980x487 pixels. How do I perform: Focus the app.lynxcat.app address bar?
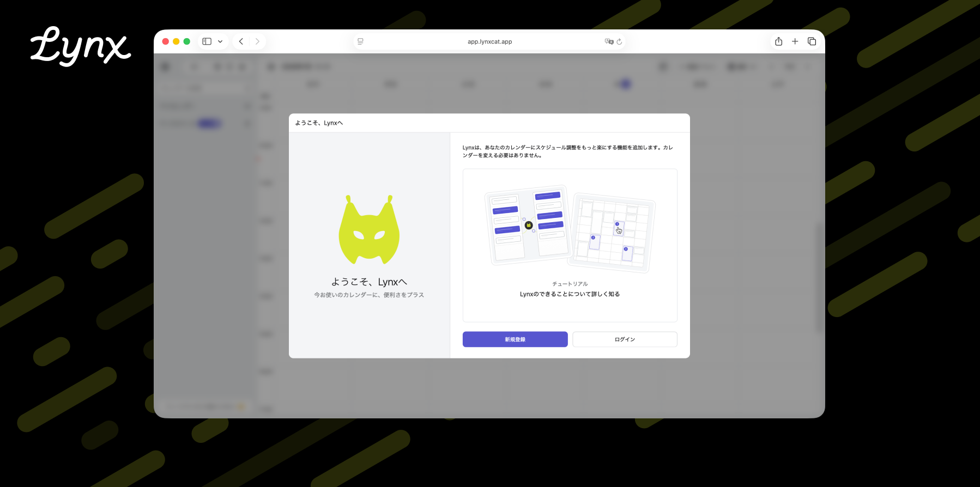click(x=489, y=41)
